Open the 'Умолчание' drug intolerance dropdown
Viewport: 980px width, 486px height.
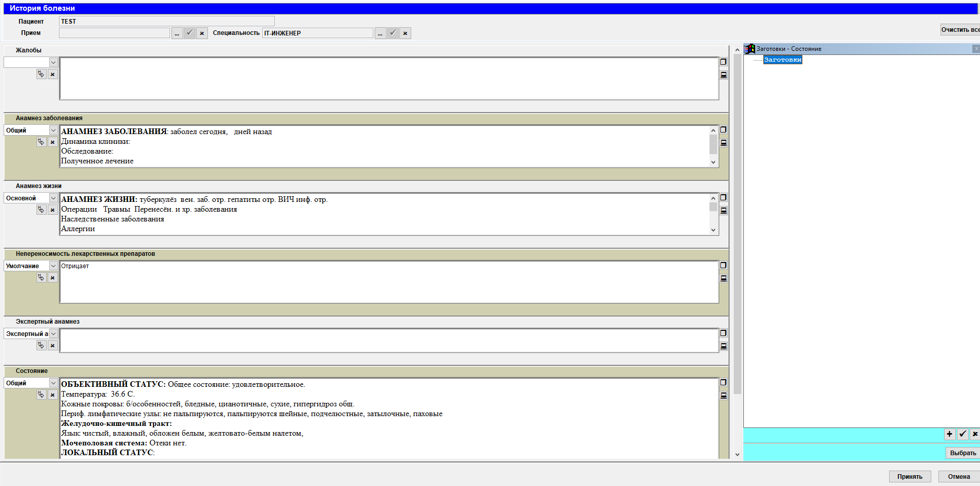click(x=53, y=266)
